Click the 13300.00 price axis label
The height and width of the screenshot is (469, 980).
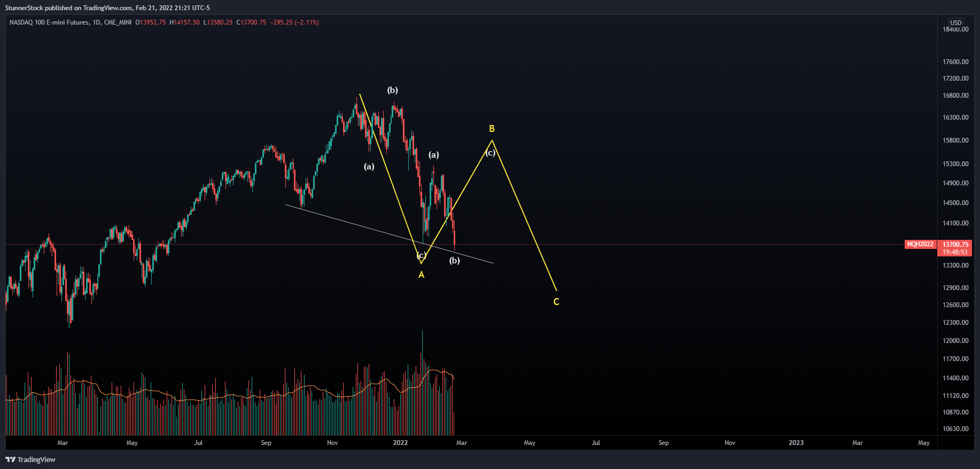coord(955,265)
